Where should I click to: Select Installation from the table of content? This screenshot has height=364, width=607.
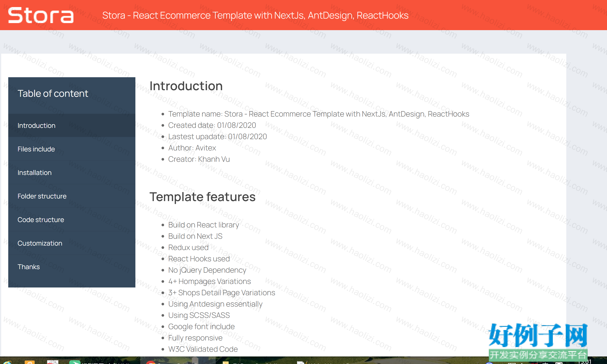[72, 172]
